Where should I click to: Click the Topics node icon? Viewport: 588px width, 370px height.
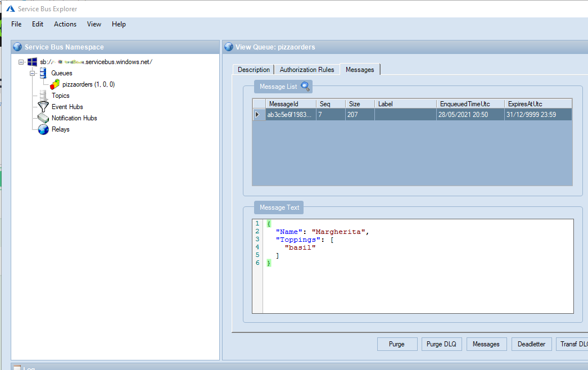pos(43,96)
